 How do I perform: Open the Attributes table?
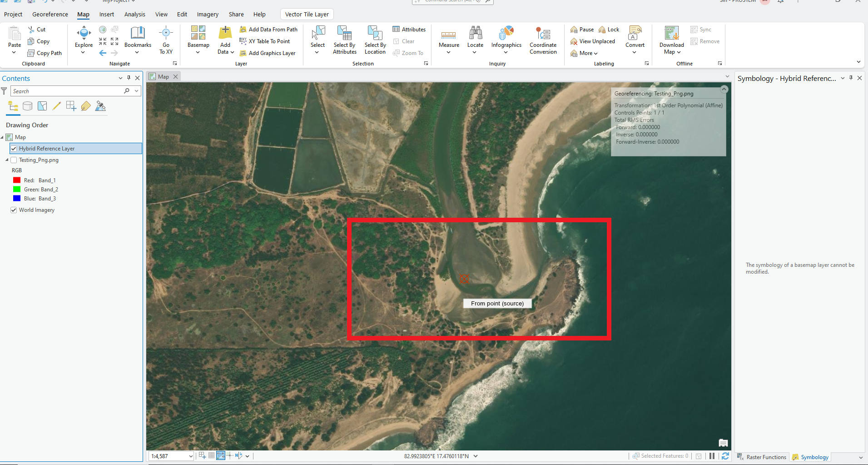(409, 30)
